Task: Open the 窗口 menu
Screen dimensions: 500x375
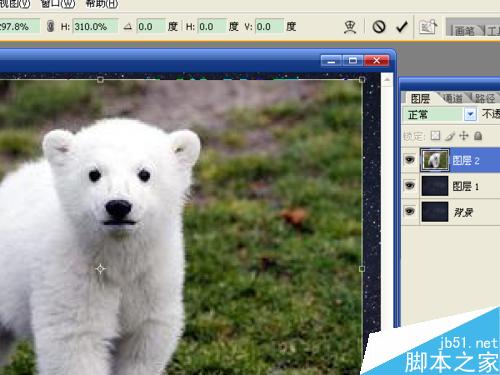Action: pyautogui.click(x=57, y=3)
